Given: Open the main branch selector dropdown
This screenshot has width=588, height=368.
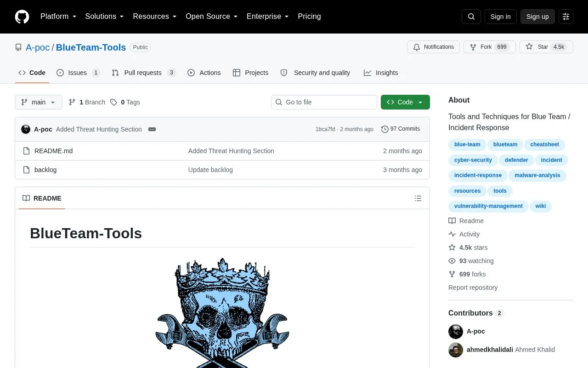Looking at the screenshot, I should tap(39, 102).
